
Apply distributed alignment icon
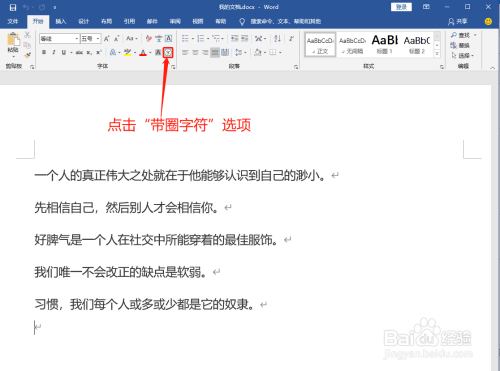225,53
